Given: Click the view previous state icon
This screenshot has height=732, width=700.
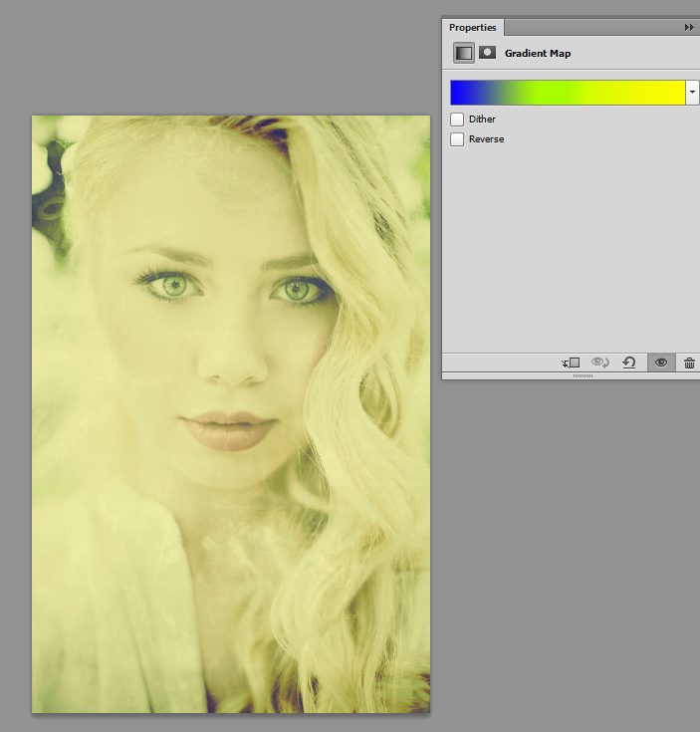Looking at the screenshot, I should coord(599,364).
